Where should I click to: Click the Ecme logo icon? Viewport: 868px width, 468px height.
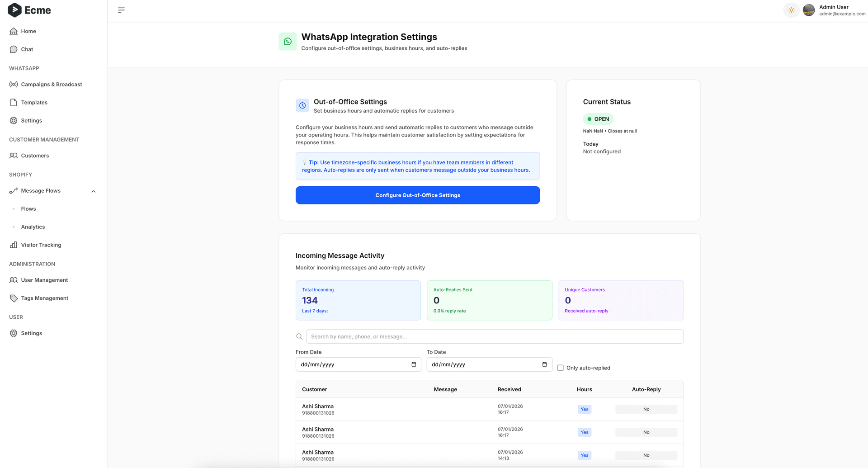tap(14, 10)
